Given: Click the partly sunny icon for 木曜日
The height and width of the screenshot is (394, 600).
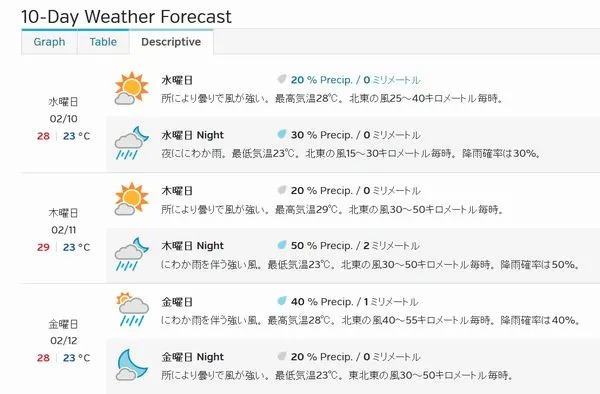Looking at the screenshot, I should click(131, 199).
